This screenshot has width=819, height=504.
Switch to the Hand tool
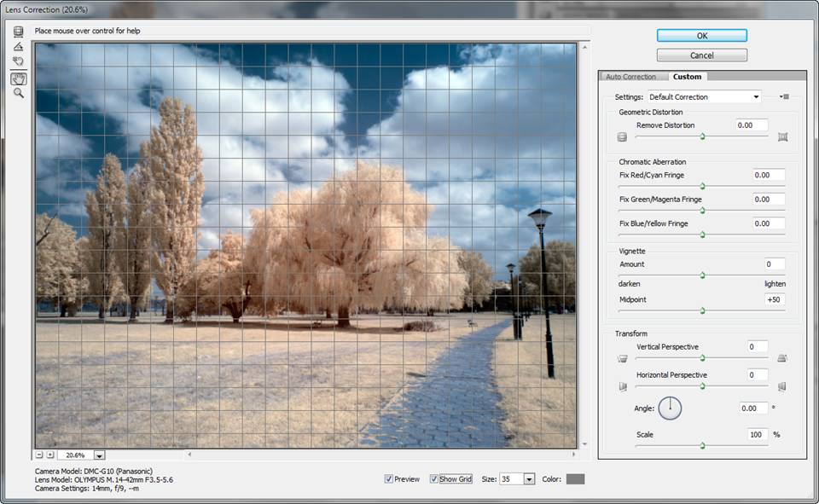[x=18, y=78]
